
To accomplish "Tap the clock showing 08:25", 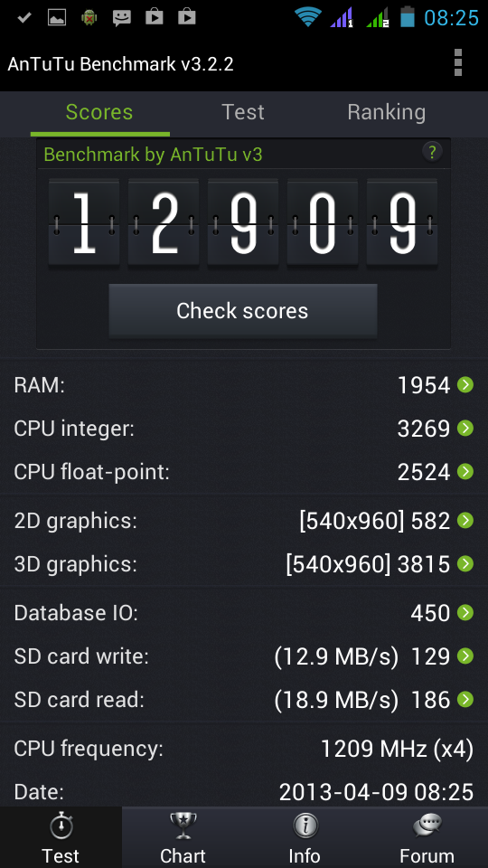I will (x=451, y=18).
